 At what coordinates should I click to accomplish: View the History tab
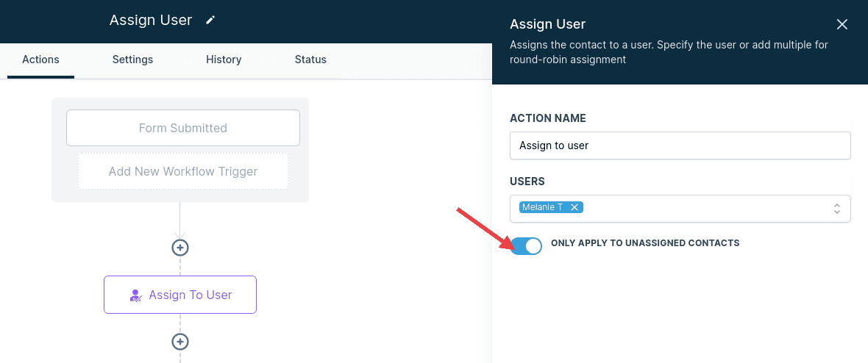[x=224, y=60]
